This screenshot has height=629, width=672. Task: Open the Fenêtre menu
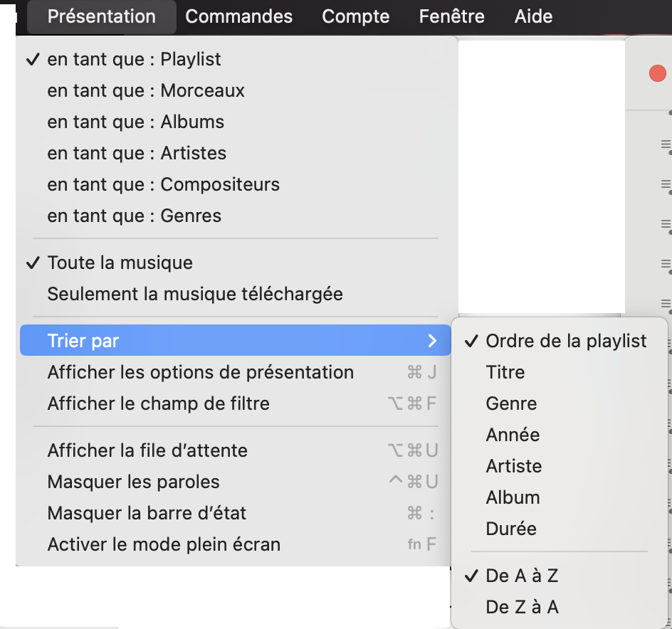[x=451, y=16]
